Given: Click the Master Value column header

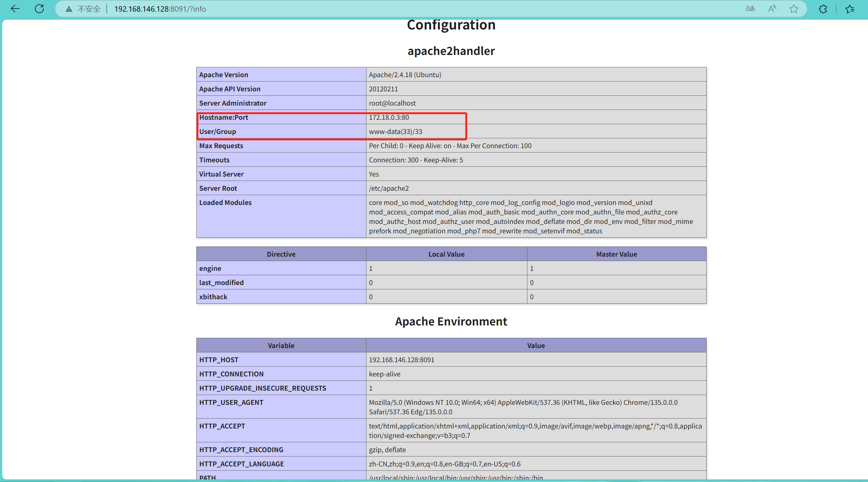Looking at the screenshot, I should point(616,254).
